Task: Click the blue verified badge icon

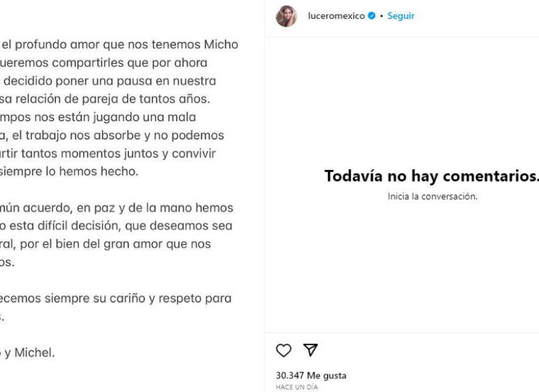Action: click(372, 16)
